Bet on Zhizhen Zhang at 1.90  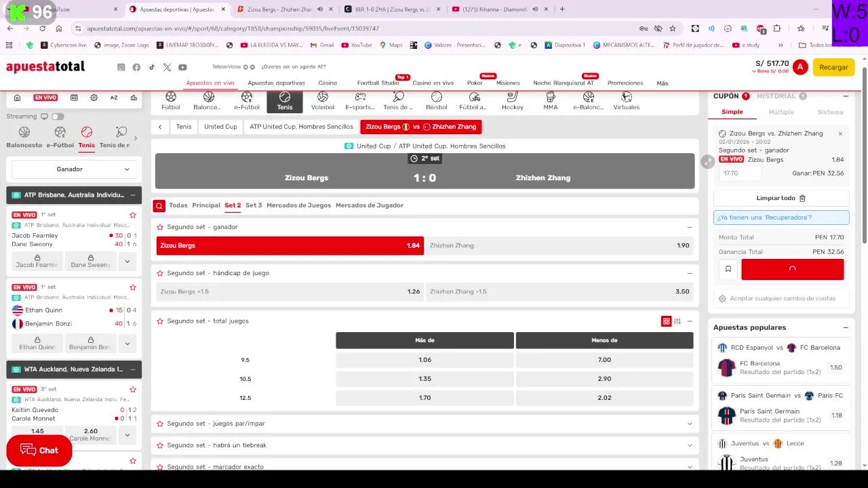click(560, 245)
